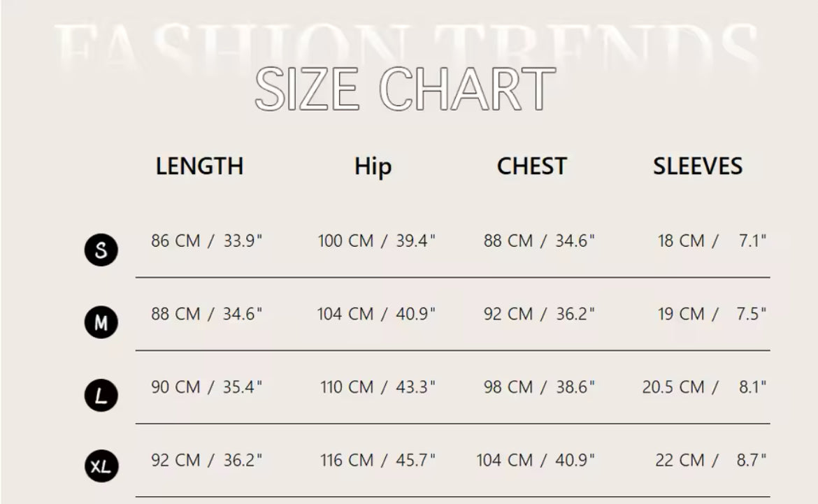Click the 100 CM / 39.4" hip value
Screen dimensions: 818x504
pos(376,241)
